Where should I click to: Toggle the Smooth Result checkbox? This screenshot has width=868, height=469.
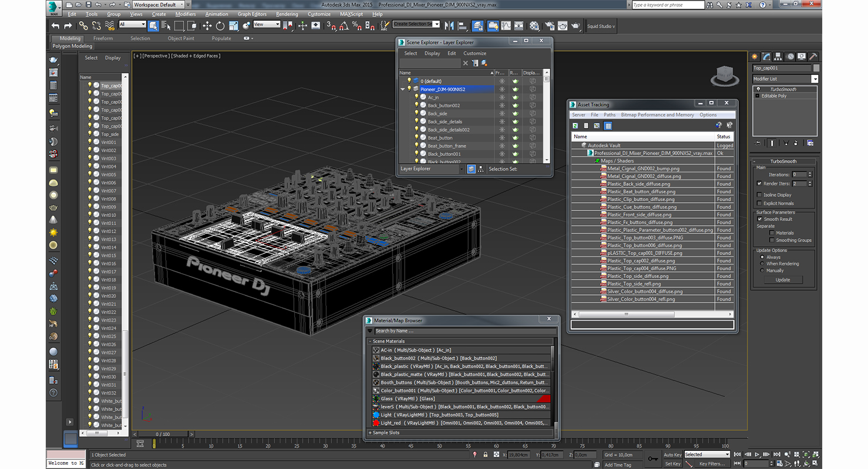(759, 219)
